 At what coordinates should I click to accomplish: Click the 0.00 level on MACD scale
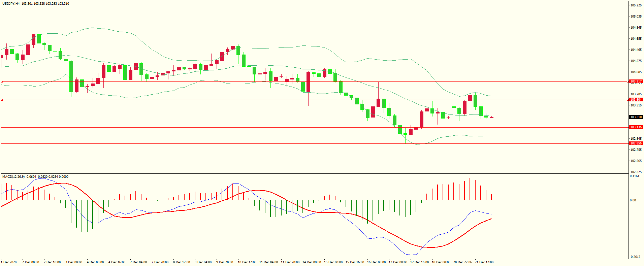(633, 200)
